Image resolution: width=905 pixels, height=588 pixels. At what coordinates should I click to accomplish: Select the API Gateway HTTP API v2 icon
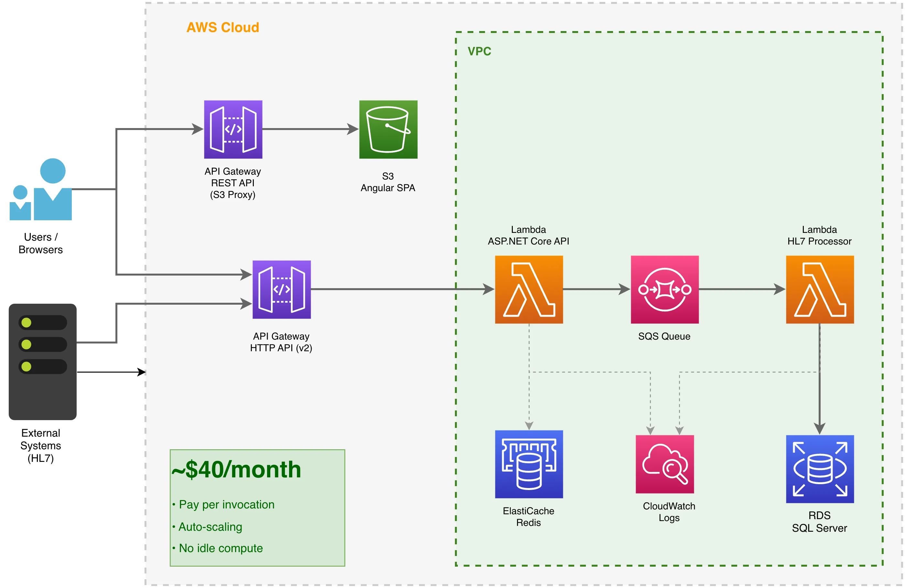tap(281, 289)
